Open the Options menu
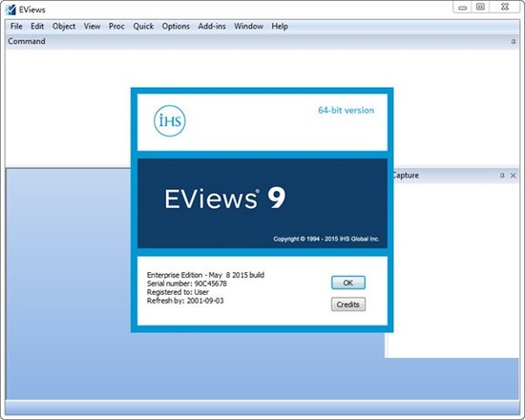 coord(176,26)
